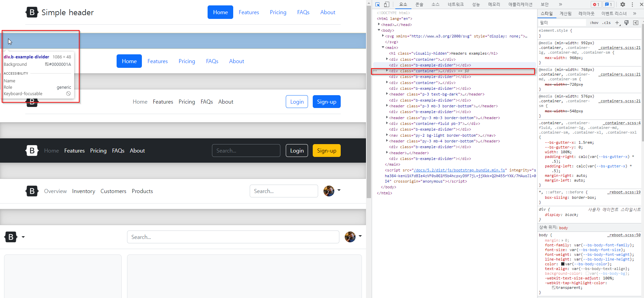This screenshot has height=298, width=644.
Task: Switch to the 메모리 tab
Action: [x=494, y=4]
